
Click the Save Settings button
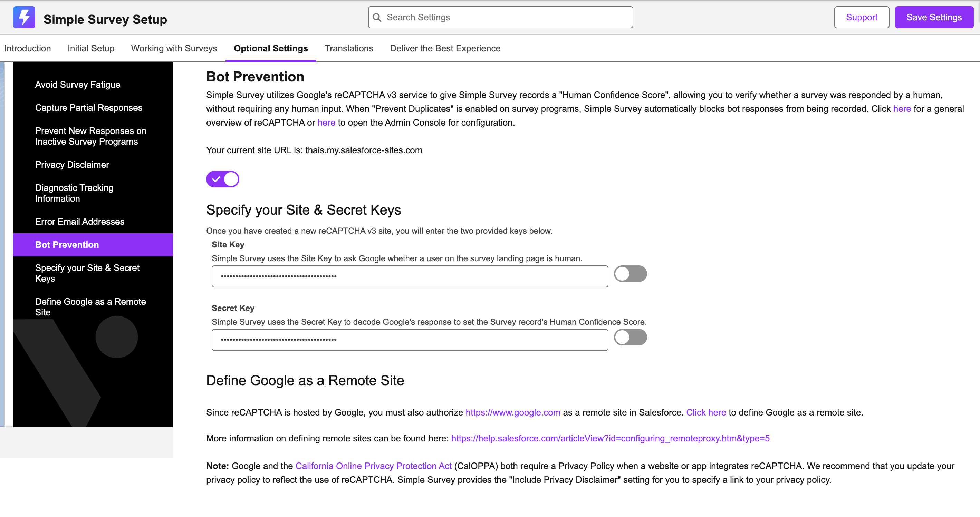pyautogui.click(x=934, y=18)
